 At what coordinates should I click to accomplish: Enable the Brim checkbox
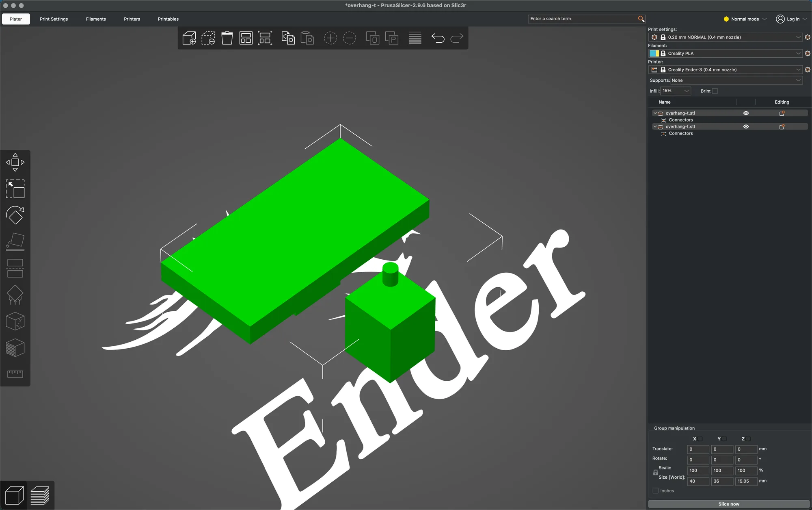[715, 91]
